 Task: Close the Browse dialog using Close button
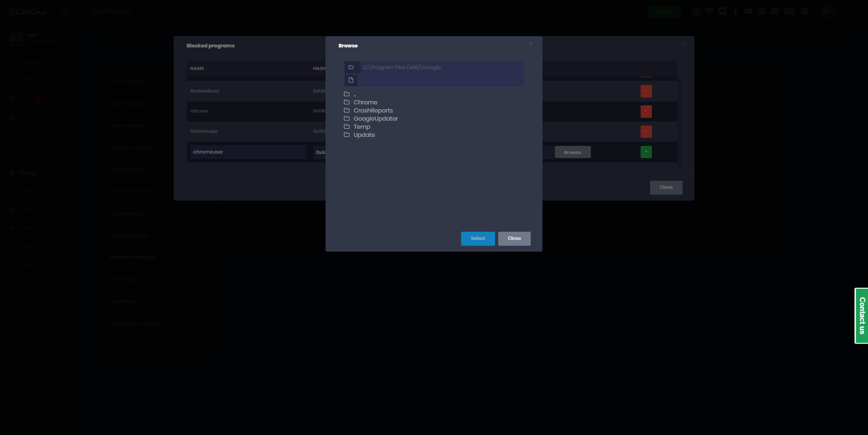coord(514,239)
